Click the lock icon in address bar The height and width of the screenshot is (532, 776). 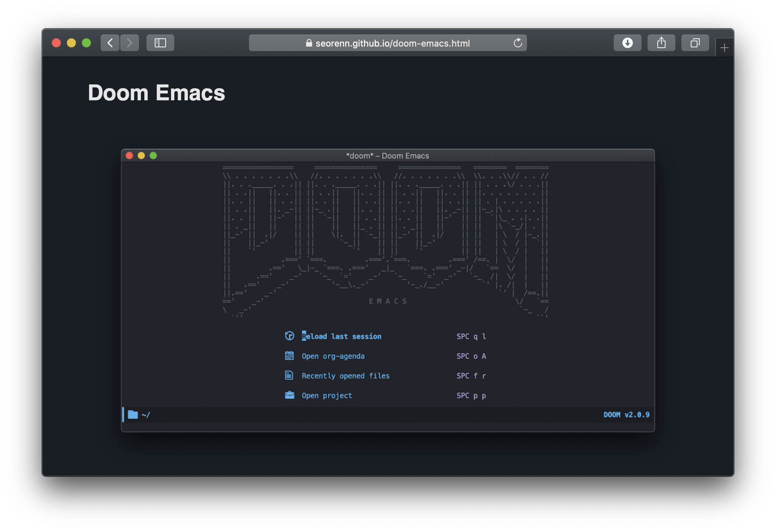pyautogui.click(x=309, y=43)
